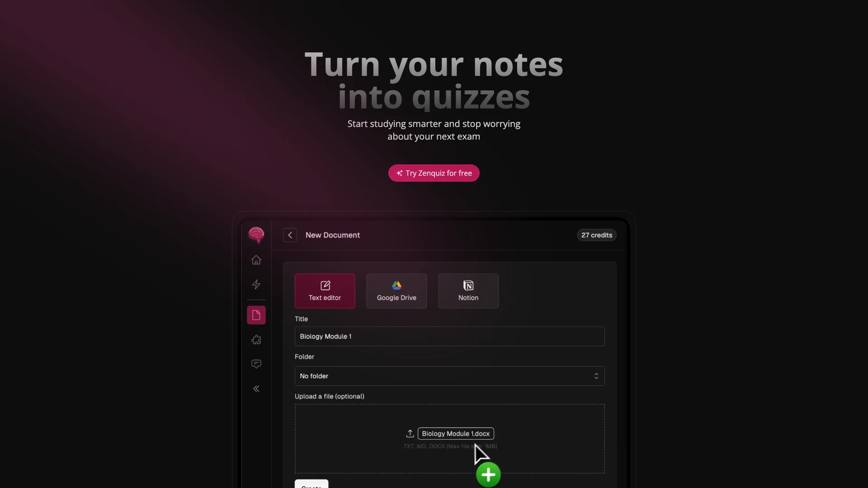Click the document icon in sidebar

coord(256,314)
